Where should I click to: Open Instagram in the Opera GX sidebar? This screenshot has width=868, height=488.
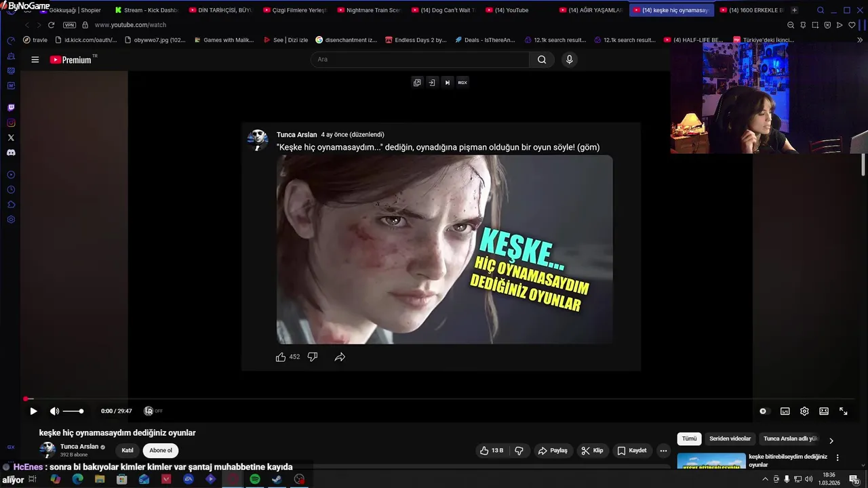(x=11, y=123)
